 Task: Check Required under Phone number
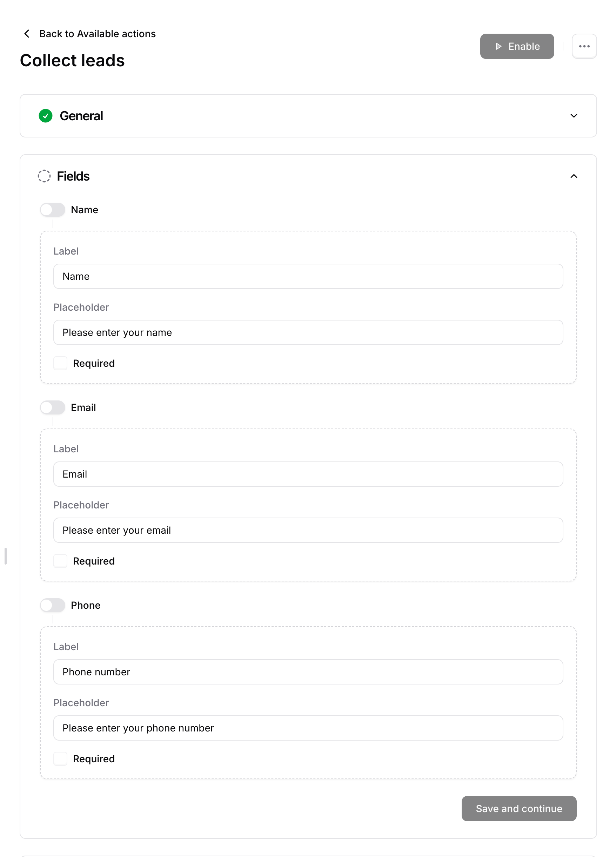60,758
